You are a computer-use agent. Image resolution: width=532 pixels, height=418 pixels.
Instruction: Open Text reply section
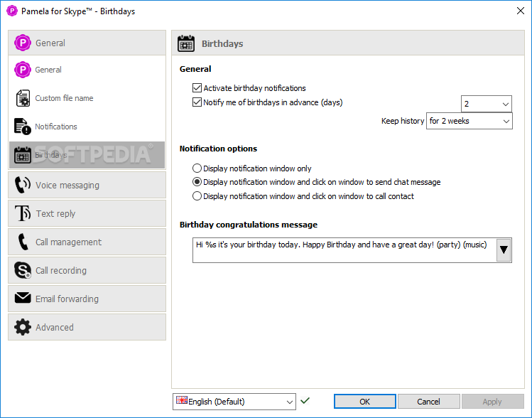click(x=87, y=213)
